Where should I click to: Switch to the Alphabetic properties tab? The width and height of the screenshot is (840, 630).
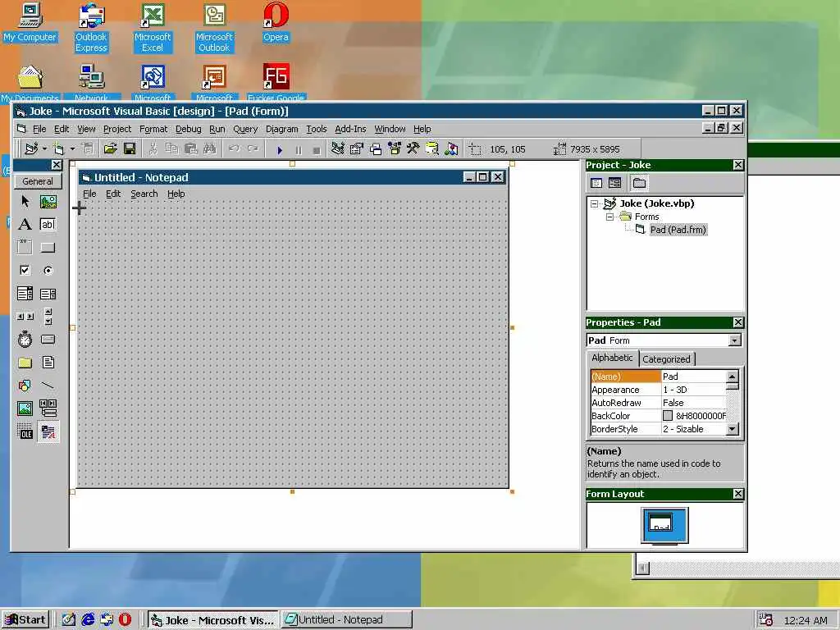[x=612, y=358]
